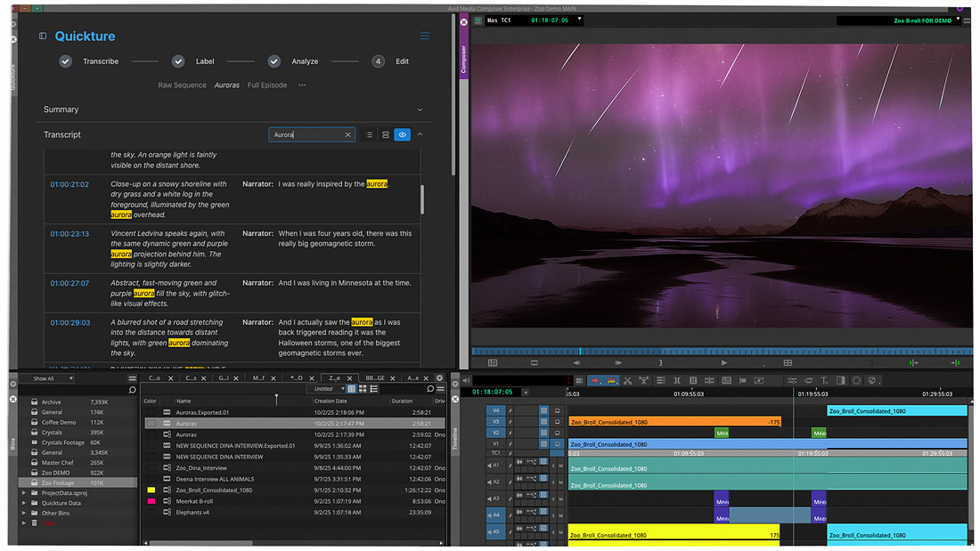
Task: Click the pink color swatch for Meerkat B-roll
Action: click(x=151, y=502)
